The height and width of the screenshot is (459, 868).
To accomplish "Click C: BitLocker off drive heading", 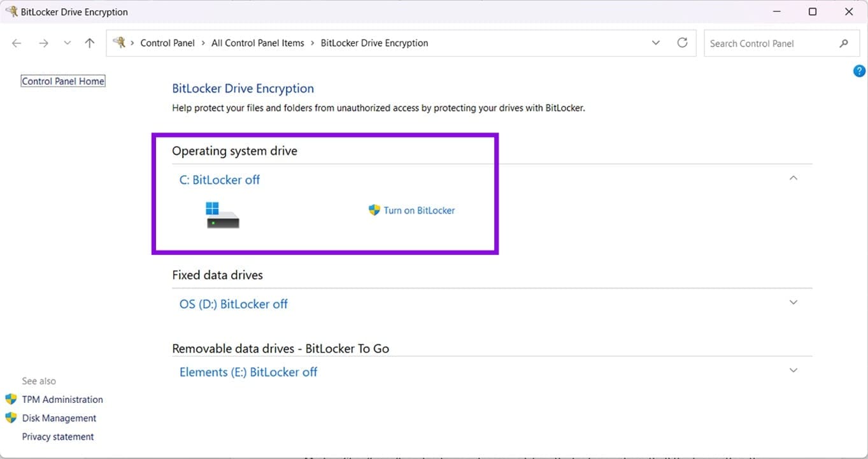I will point(220,180).
